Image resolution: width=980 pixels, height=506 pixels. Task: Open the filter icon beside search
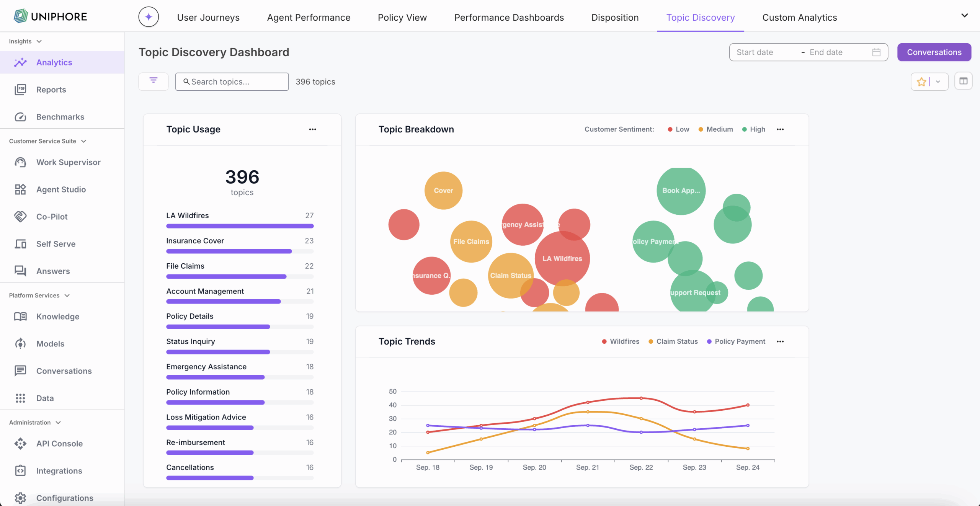153,81
